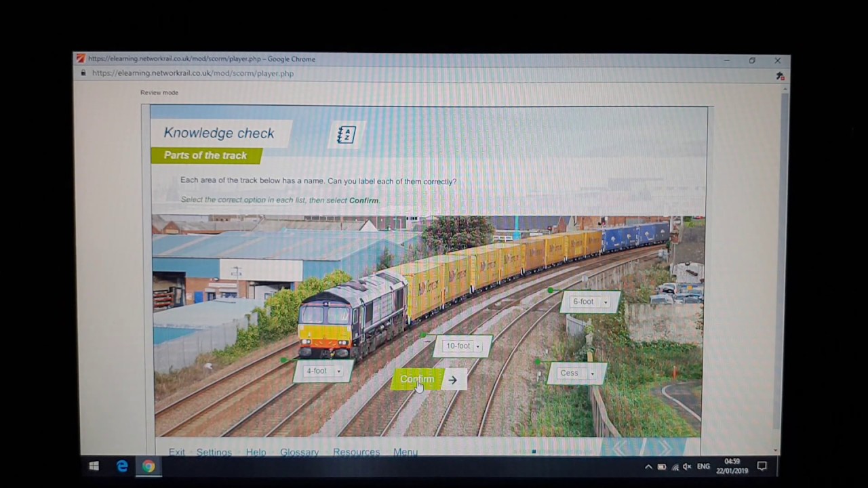Open the notification center icon
The image size is (868, 488).
(x=762, y=466)
